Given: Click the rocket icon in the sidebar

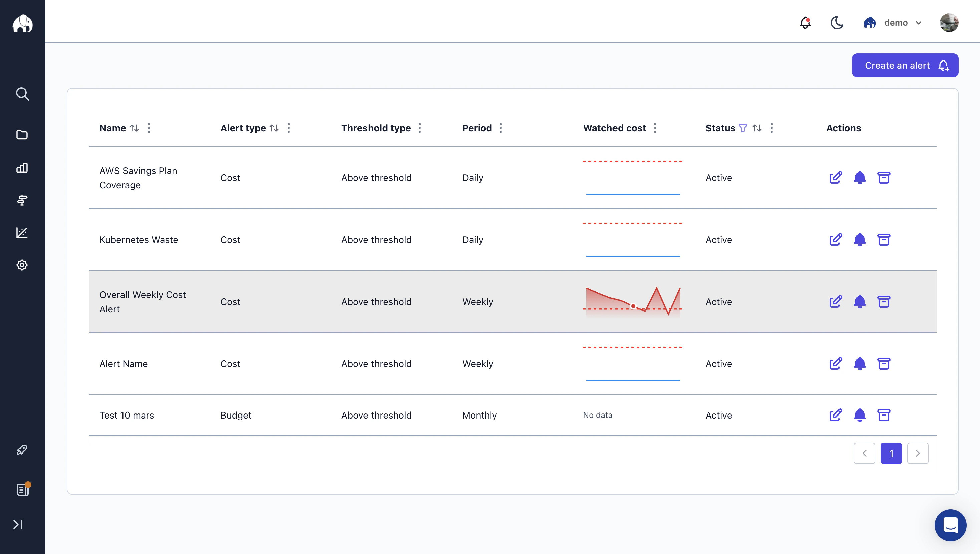Looking at the screenshot, I should click(22, 450).
